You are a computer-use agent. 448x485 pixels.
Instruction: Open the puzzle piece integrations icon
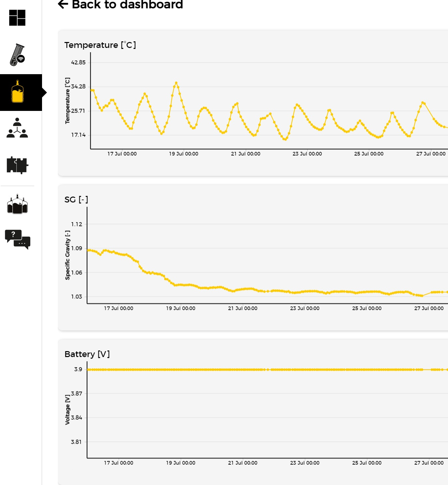click(17, 165)
